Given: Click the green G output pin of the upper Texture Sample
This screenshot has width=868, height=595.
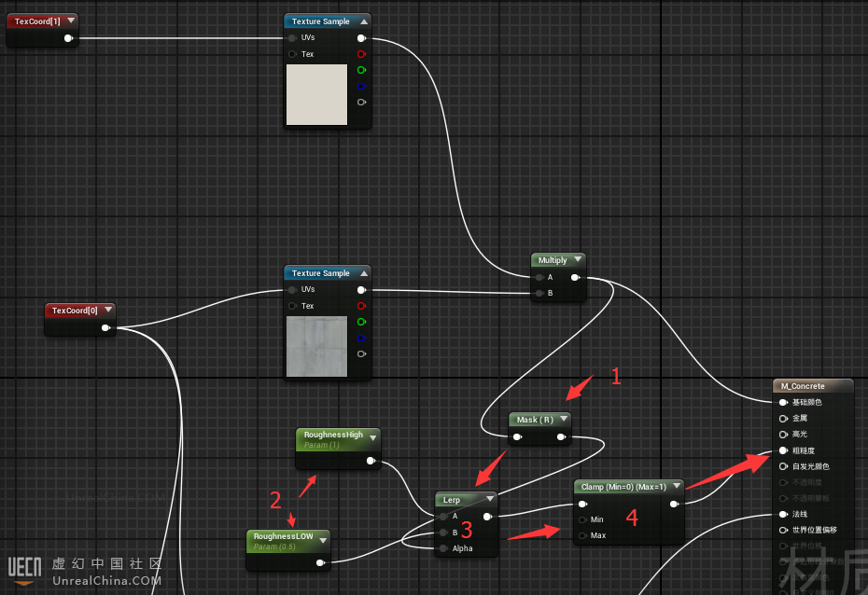Looking at the screenshot, I should (361, 70).
